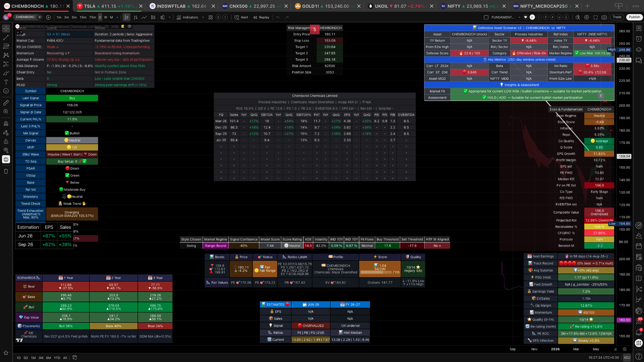Toggle magnet mode in the left toolbar
The width and height of the screenshot is (644, 362).
click(6, 124)
